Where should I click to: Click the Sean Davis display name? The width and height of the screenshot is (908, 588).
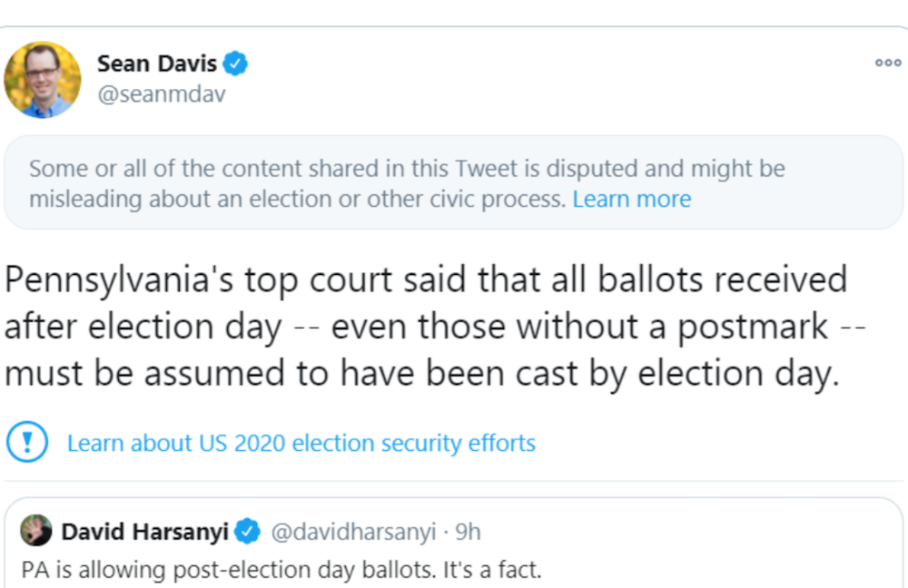pos(157,64)
